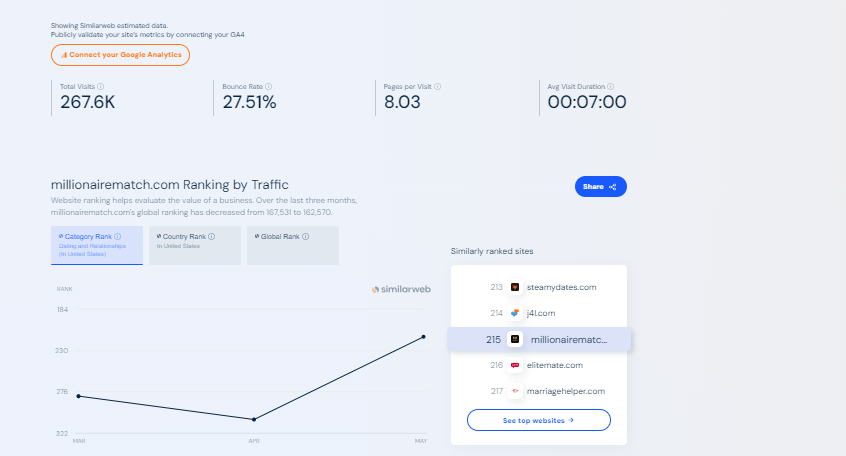
Task: Click the Category Rank info icon
Action: tap(117, 237)
